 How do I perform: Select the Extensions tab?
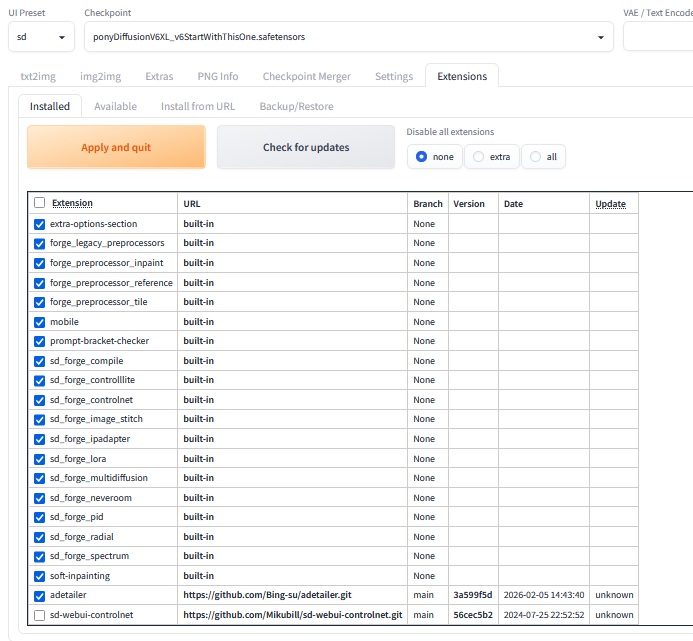tap(462, 76)
